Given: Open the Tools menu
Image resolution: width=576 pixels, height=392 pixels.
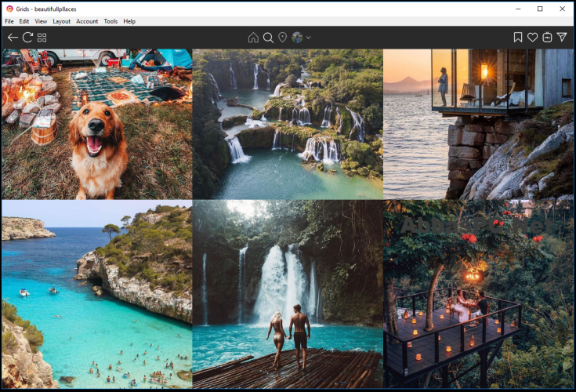Looking at the screenshot, I should coord(110,21).
